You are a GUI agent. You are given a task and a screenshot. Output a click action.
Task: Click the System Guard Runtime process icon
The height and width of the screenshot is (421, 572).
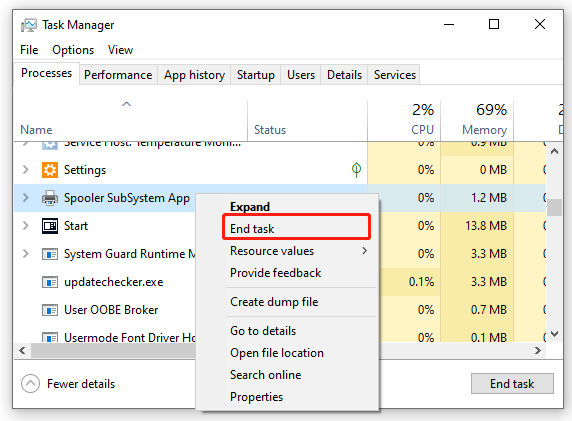pos(50,254)
